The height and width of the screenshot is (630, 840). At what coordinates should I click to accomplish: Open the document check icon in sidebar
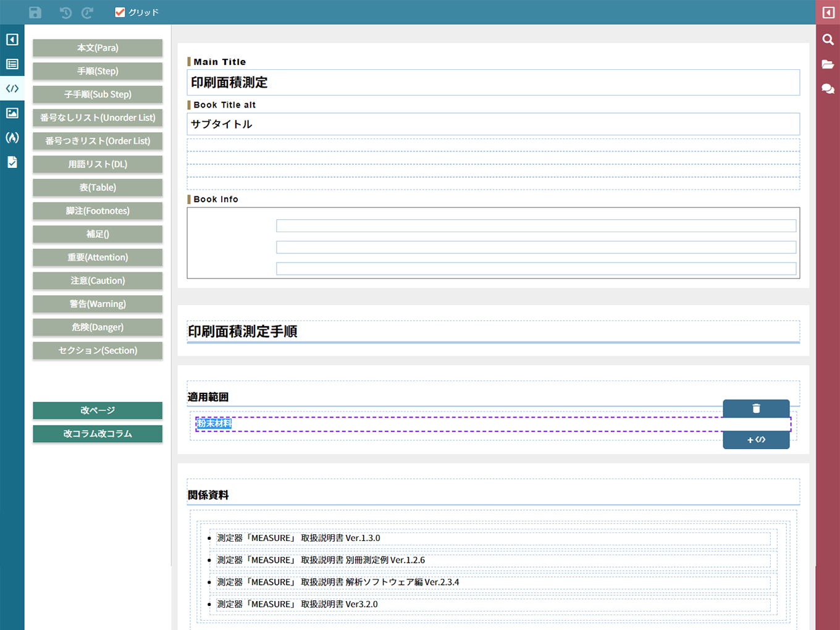pos(12,162)
